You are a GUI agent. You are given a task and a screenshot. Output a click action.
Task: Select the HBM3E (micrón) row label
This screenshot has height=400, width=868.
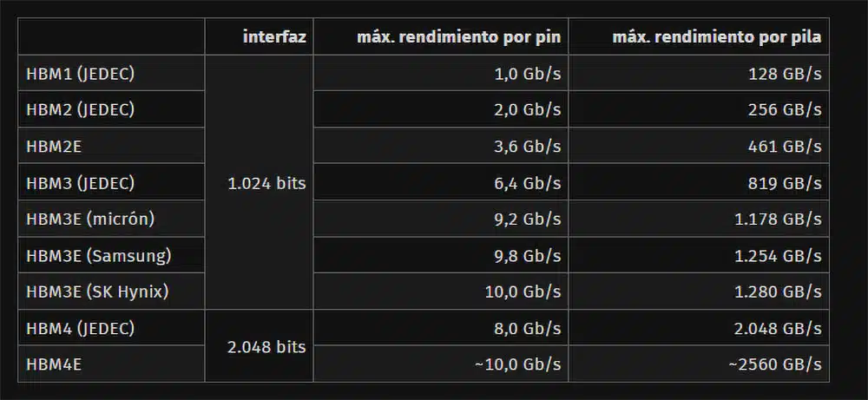(90, 219)
